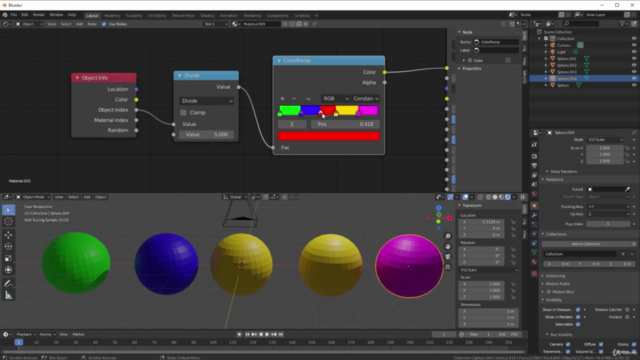This screenshot has height=360, width=640.
Task: Expand the Motion Paths panel
Action: [557, 284]
